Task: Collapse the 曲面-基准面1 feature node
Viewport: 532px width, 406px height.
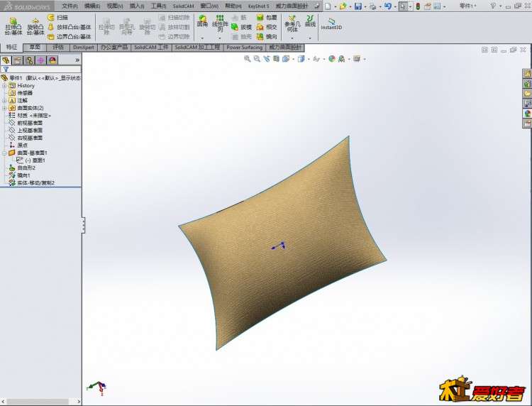Action: click(x=4, y=153)
